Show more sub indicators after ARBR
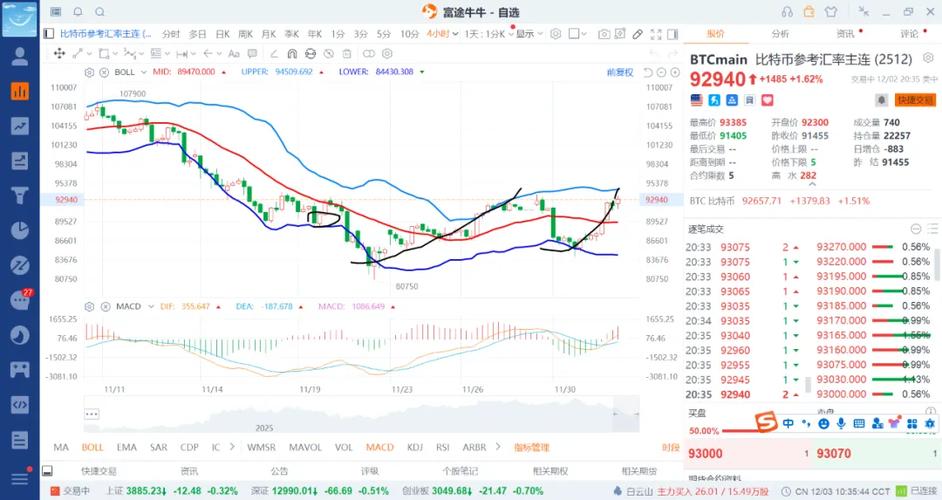 (498, 447)
